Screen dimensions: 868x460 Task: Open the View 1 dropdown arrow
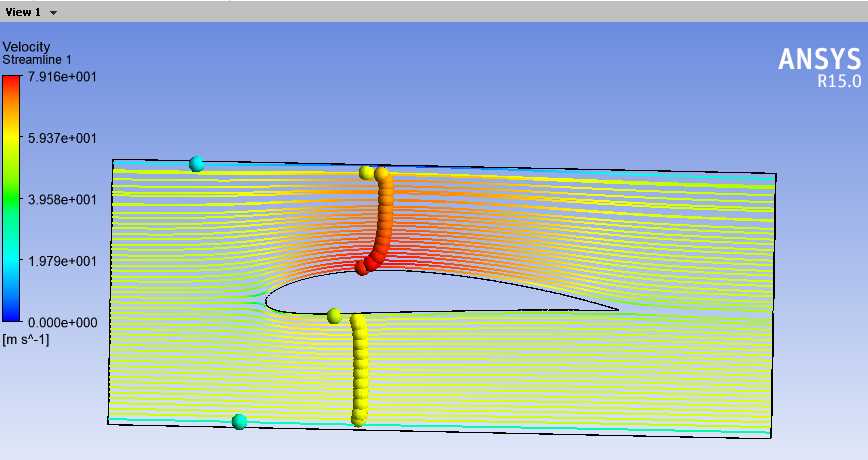[53, 12]
